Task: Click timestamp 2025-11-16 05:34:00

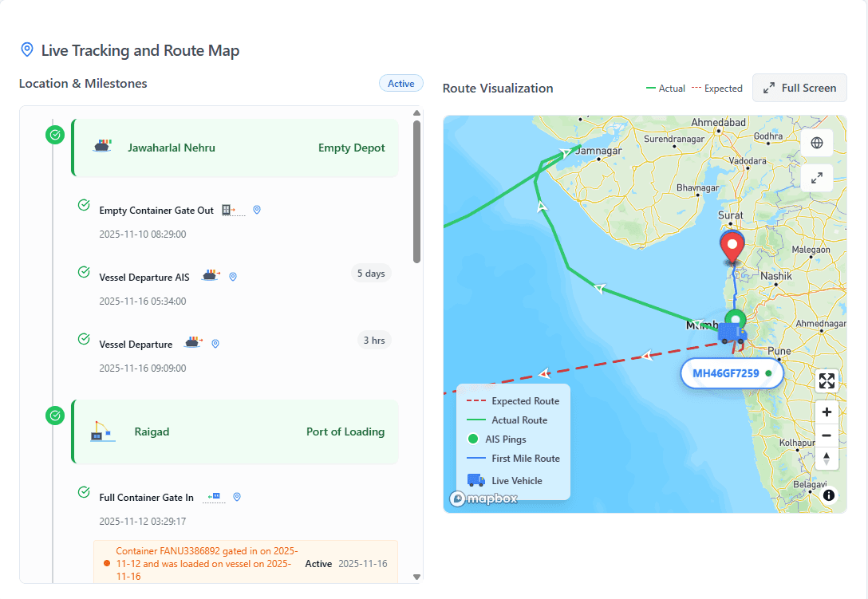Action: [143, 301]
